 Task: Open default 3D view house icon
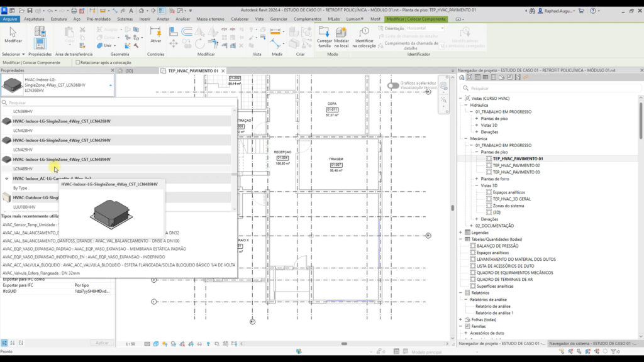pos(141,11)
